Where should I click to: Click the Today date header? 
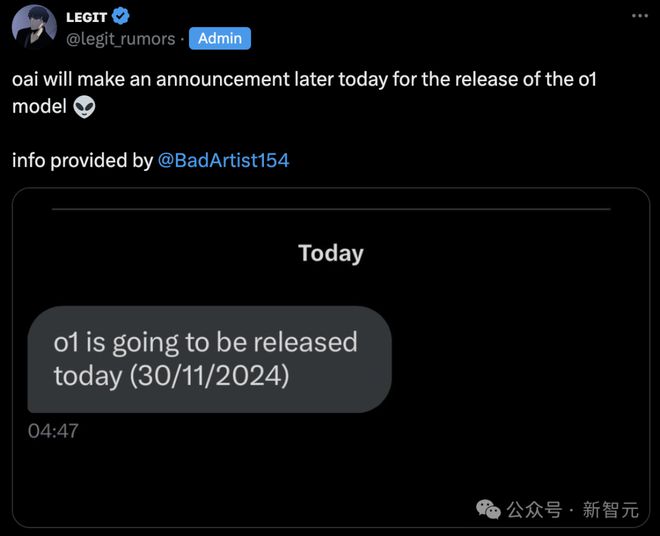[x=330, y=253]
